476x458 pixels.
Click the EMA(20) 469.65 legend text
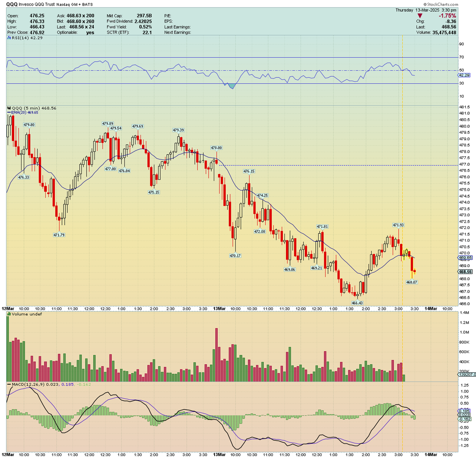(x=25, y=113)
